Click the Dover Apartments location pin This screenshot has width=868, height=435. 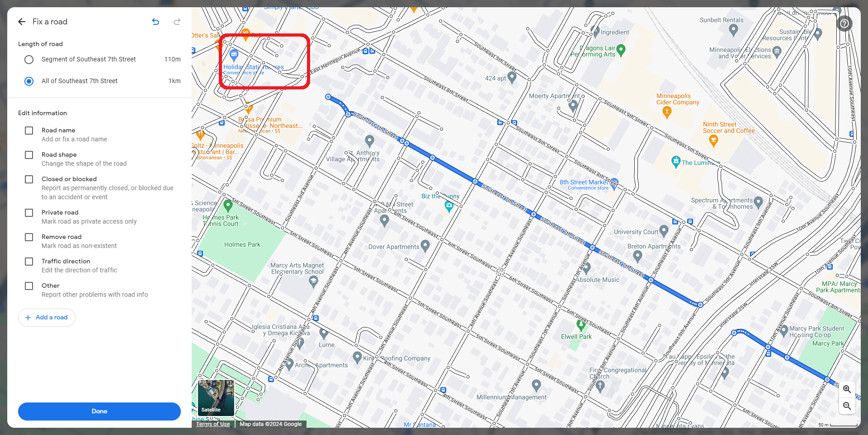(425, 246)
